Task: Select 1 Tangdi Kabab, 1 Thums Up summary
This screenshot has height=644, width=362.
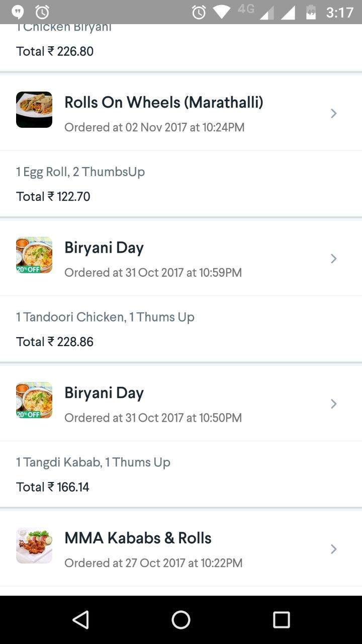Action: tap(93, 462)
